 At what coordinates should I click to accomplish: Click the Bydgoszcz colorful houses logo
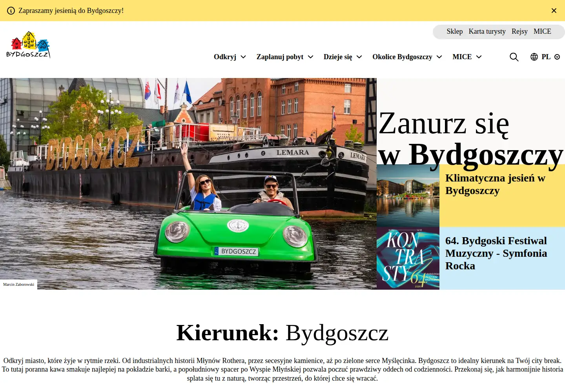[28, 45]
